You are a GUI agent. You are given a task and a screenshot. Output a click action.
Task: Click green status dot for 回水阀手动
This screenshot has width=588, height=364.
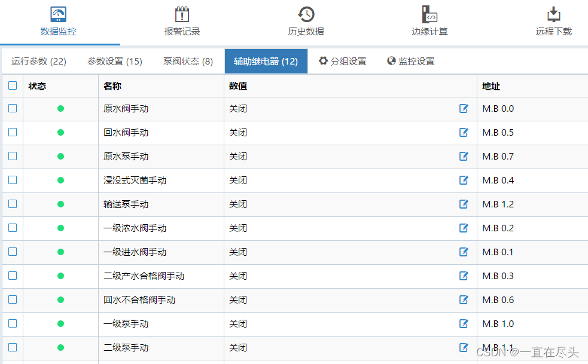coord(60,133)
